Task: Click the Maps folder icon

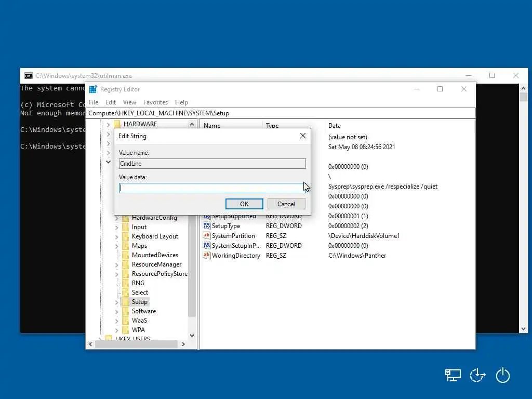Action: pos(126,246)
